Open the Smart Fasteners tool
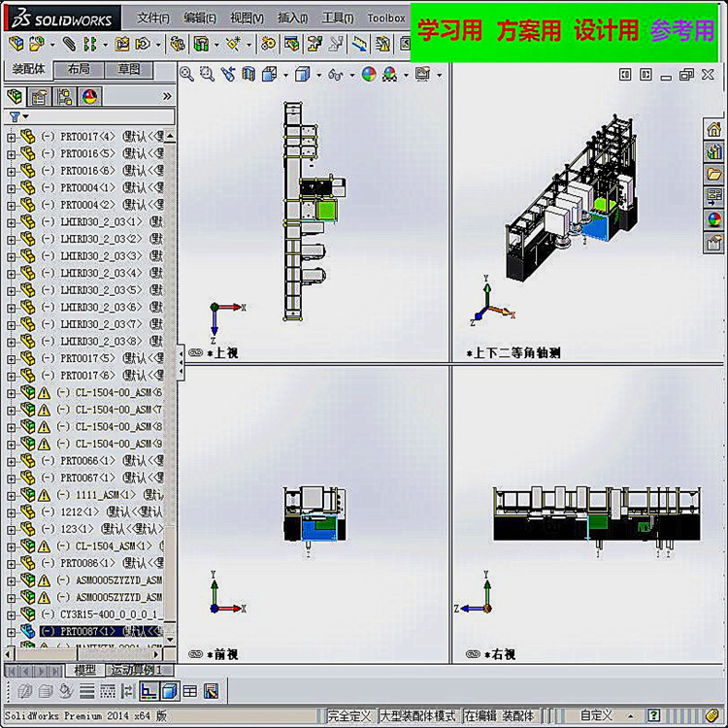 coord(122,44)
